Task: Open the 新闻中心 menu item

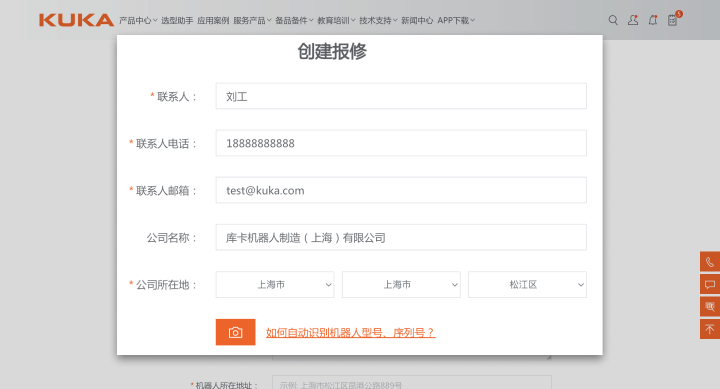Action: (x=417, y=20)
